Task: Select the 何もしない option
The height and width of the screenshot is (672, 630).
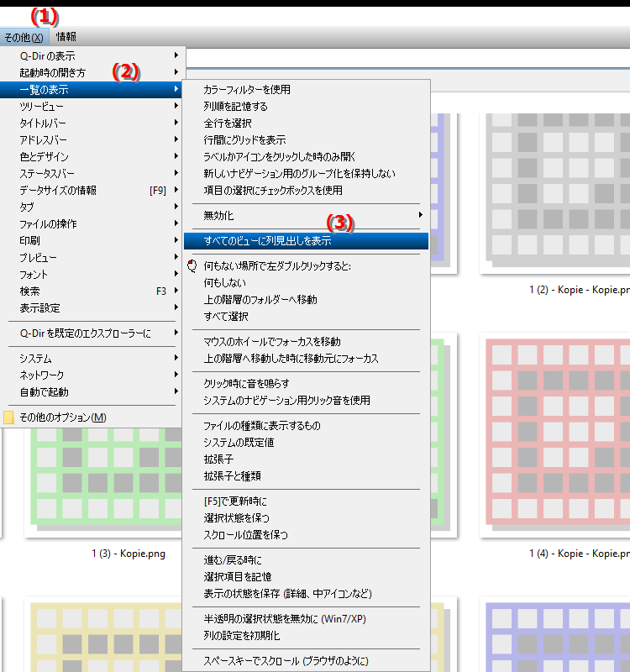Action: [x=306, y=283]
